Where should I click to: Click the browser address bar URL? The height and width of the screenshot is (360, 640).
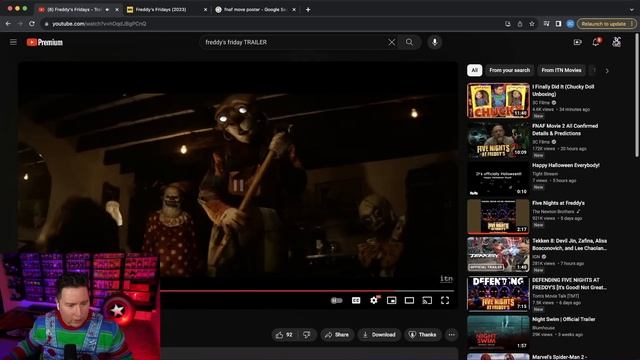coord(99,24)
